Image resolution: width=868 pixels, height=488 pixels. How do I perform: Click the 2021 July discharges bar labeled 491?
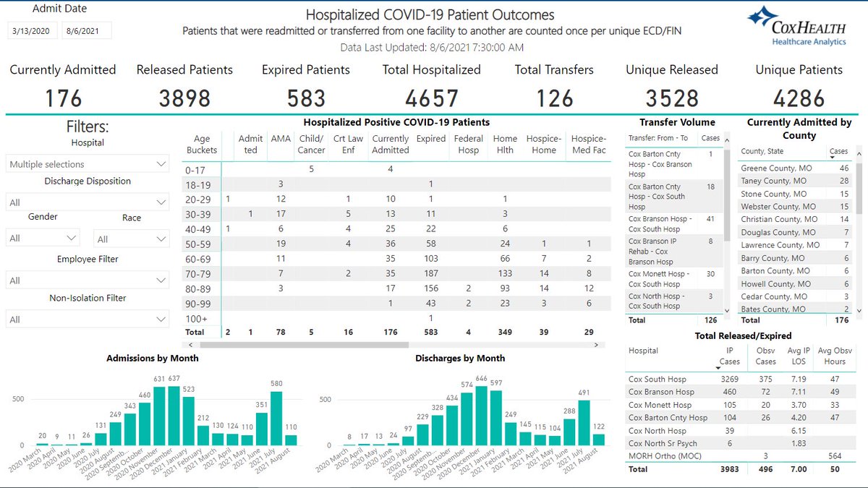[583, 423]
